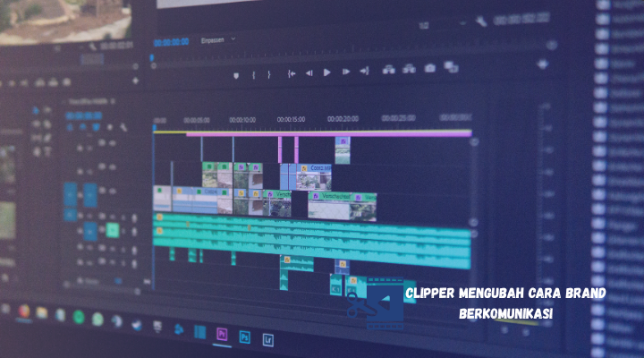Toggle the green Mute button on audio track
This screenshot has width=644, height=358.
(112, 231)
